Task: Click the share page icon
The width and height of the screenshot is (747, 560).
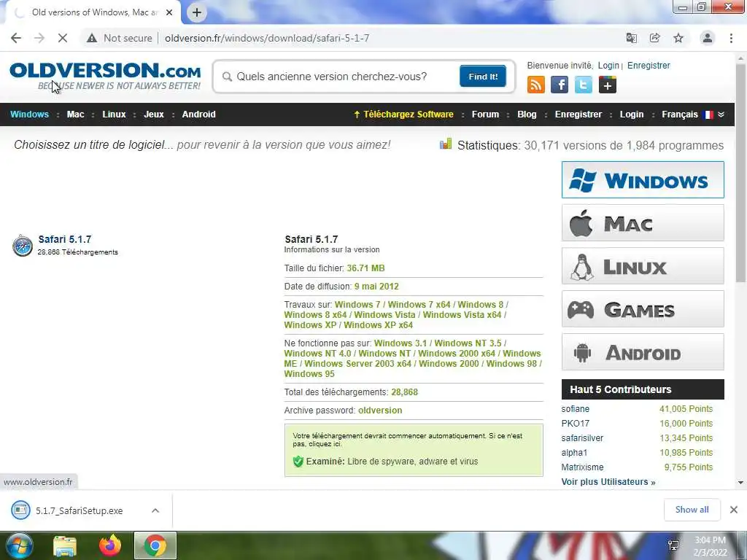Action: tap(655, 38)
